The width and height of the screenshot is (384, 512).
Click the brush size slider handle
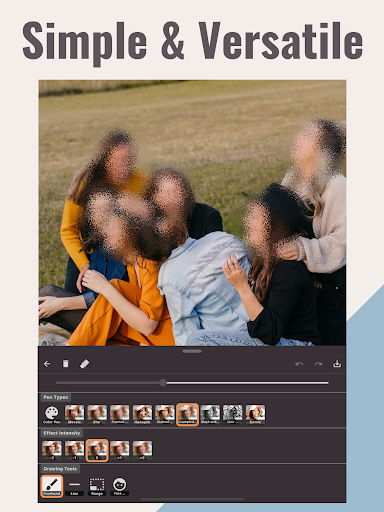pos(163,383)
